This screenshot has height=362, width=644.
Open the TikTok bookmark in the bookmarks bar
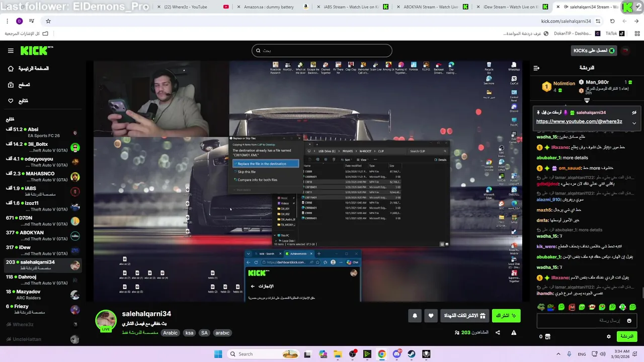tap(615, 34)
